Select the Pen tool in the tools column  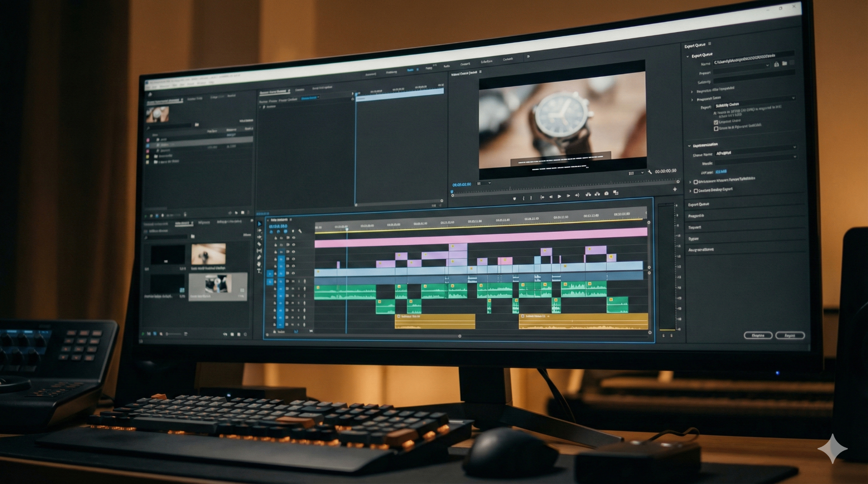pos(259,257)
